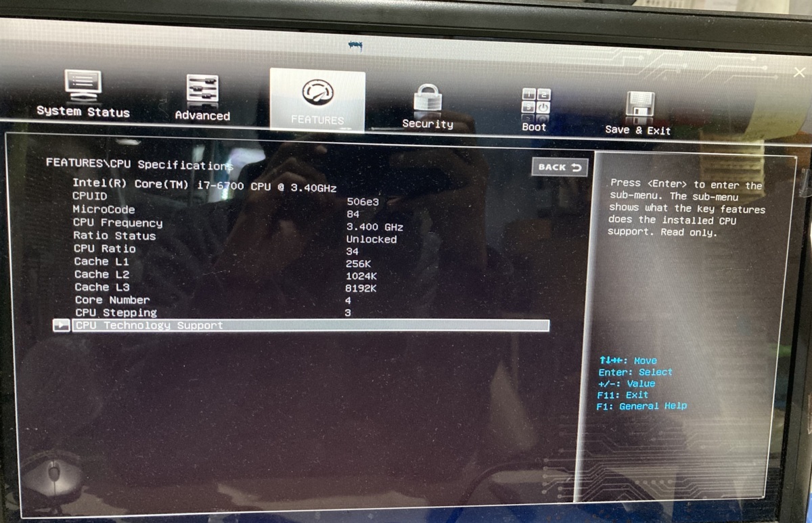The width and height of the screenshot is (812, 523).
Task: Select the Ratio Status label
Action: click(114, 235)
